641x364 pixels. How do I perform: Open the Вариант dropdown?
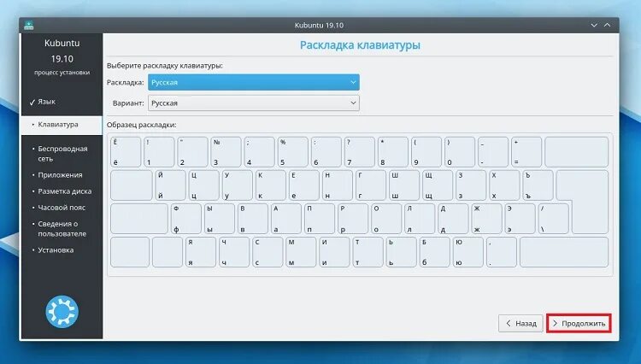point(254,103)
